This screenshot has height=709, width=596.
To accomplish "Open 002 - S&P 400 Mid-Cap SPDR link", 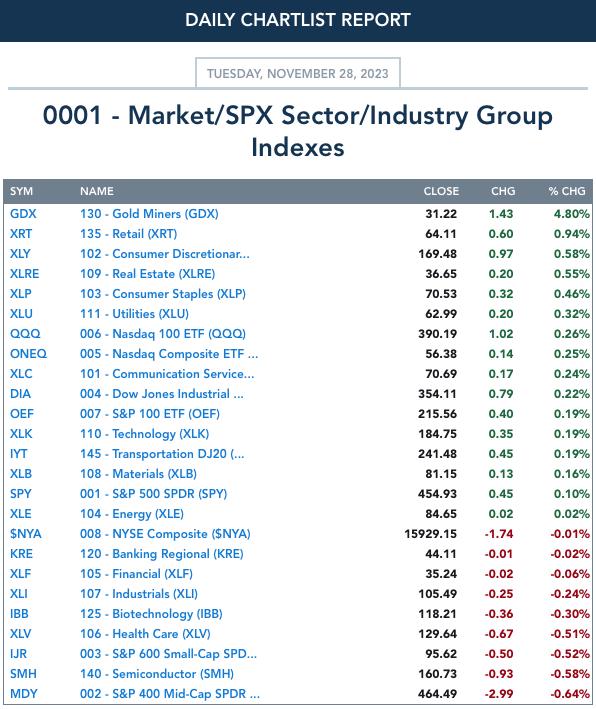I will click(x=170, y=694).
